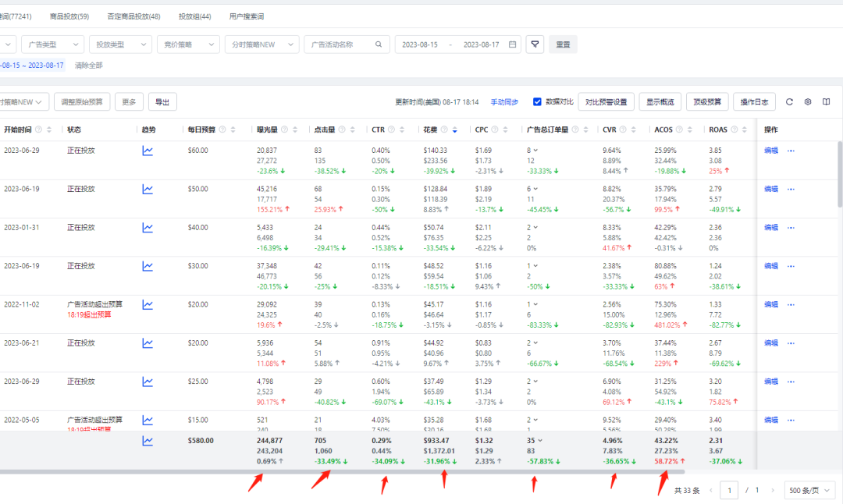Open 对比预警设置 settings
This screenshot has height=504, width=843.
coord(606,101)
